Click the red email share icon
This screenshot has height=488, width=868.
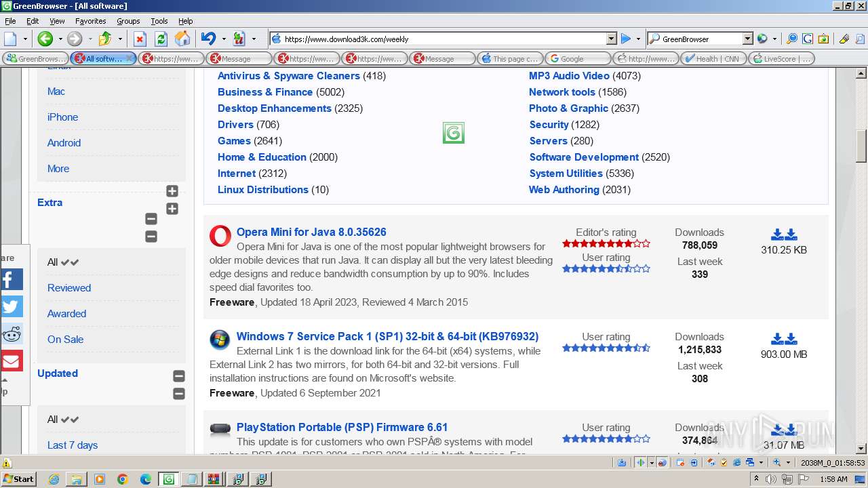12,361
